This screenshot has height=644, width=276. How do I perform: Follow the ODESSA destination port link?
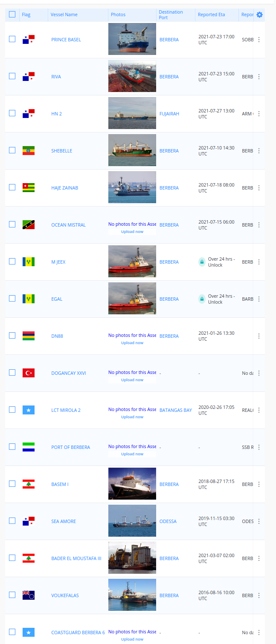(168, 521)
